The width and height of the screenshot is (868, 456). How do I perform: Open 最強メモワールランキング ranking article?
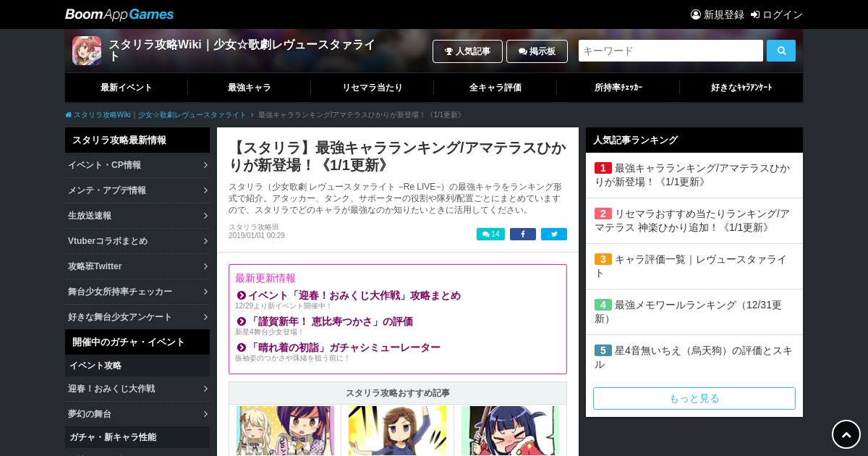(x=688, y=311)
